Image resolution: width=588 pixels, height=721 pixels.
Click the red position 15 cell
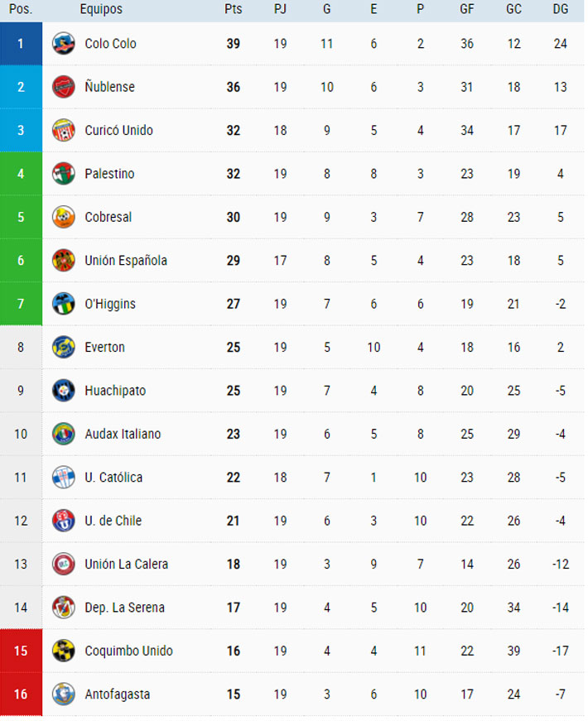pos(21,651)
